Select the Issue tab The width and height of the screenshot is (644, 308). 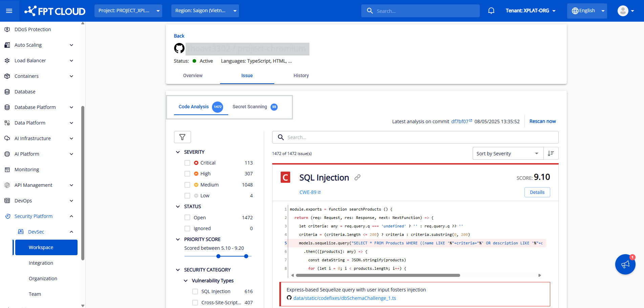click(247, 75)
